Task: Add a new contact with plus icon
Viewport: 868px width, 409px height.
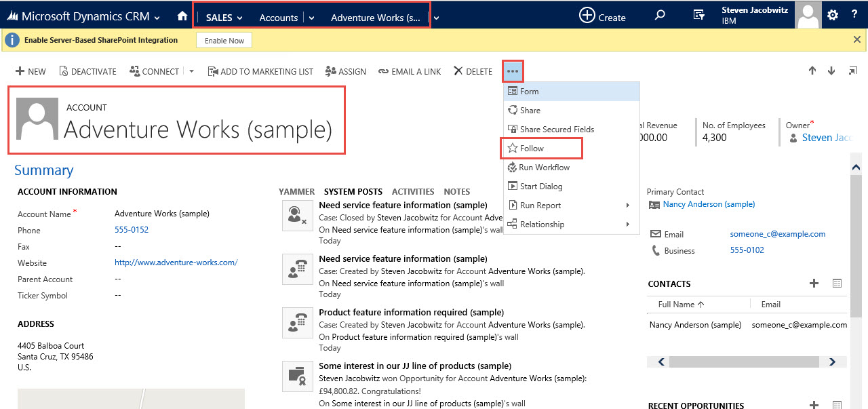Action: (x=814, y=284)
